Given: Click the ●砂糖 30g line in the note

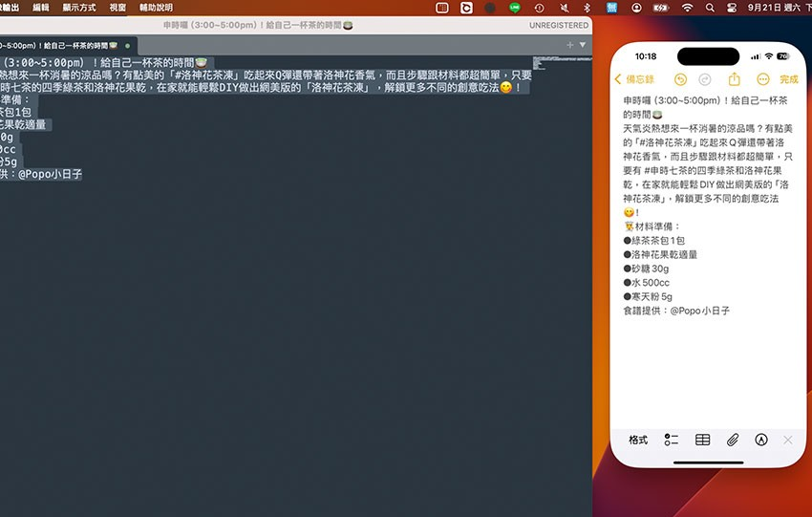Looking at the screenshot, I should tap(646, 269).
